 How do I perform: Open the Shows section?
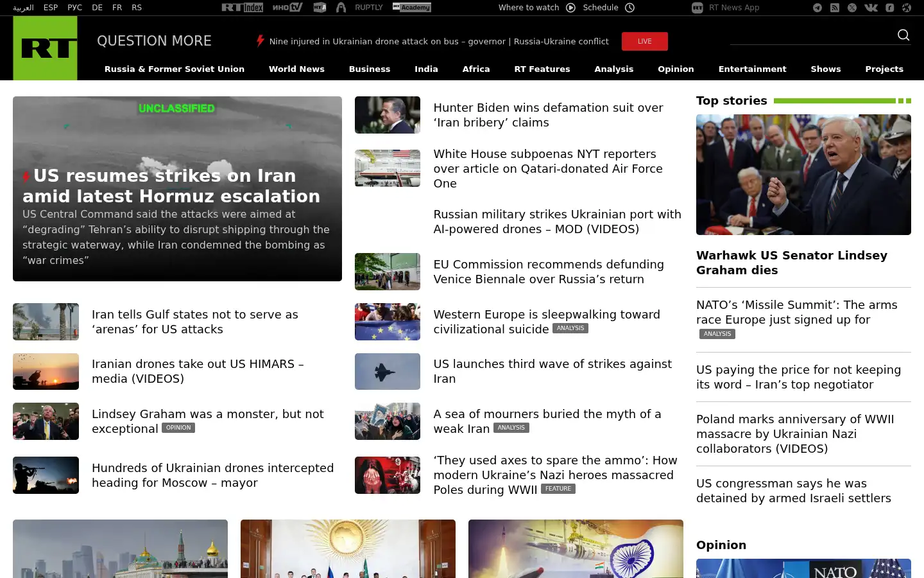[x=826, y=69]
